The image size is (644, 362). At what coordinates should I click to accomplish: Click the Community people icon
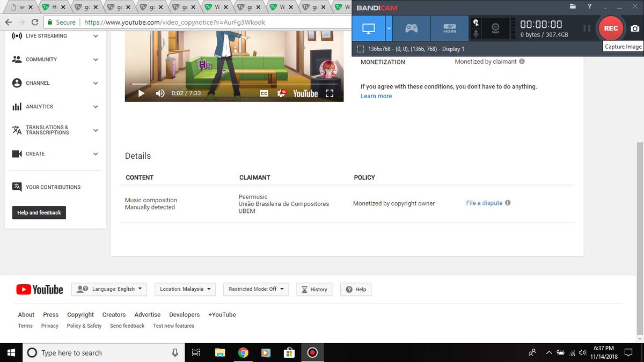coord(17,60)
